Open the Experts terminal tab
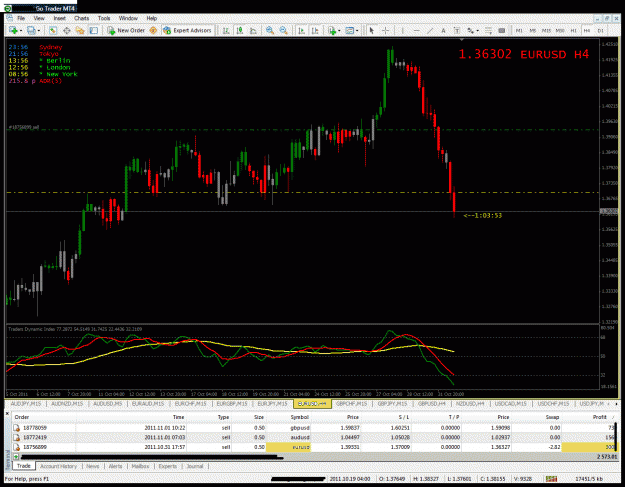This screenshot has width=625, height=487. (167, 466)
